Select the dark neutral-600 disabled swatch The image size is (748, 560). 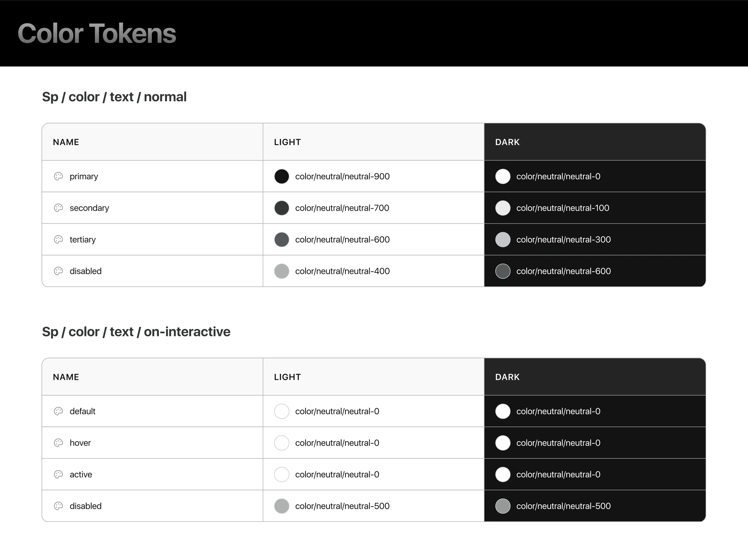coord(503,271)
